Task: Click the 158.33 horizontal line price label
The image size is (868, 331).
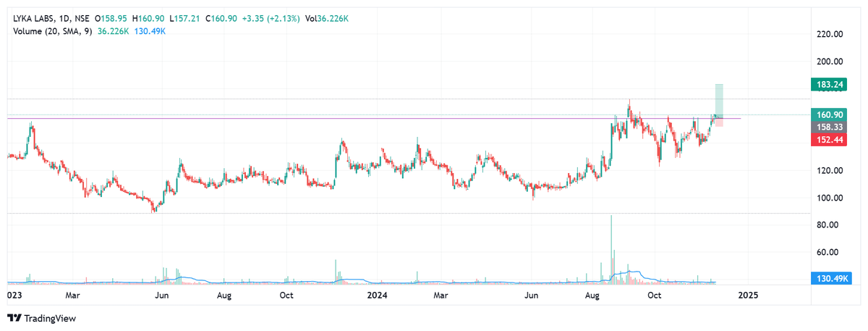Action: click(x=827, y=127)
